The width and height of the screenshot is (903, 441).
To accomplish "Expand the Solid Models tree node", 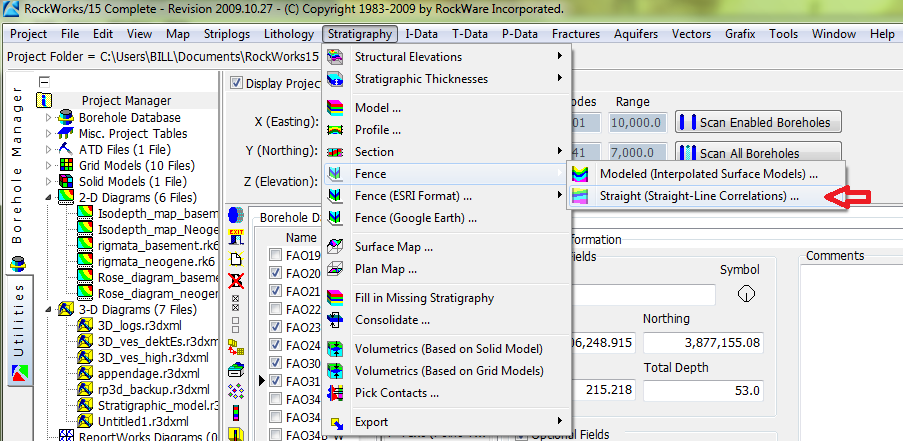I will tap(48, 182).
